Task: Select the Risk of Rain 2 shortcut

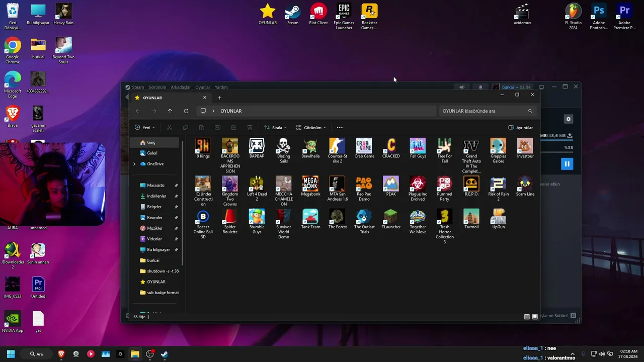Action: point(498,189)
